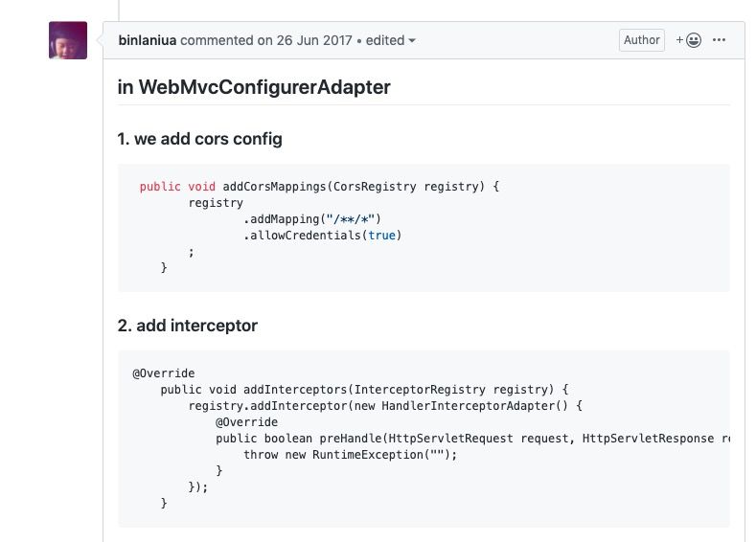Open binlaniua's user profile link
The width and height of the screenshot is (756, 542).
148,40
